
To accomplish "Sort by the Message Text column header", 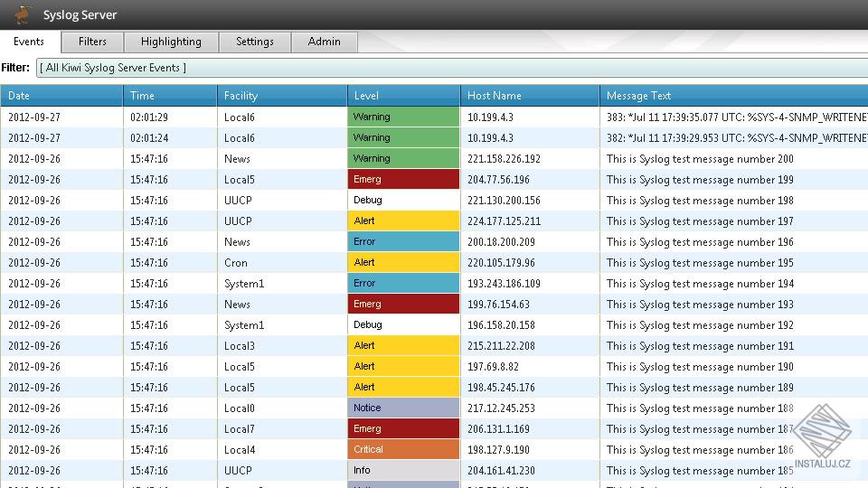I will click(734, 96).
